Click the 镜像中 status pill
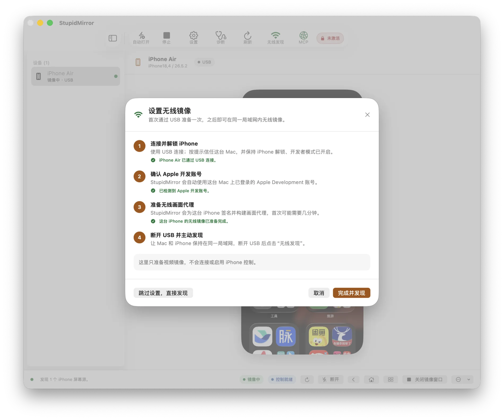This screenshot has height=420, width=504. pyautogui.click(x=251, y=379)
